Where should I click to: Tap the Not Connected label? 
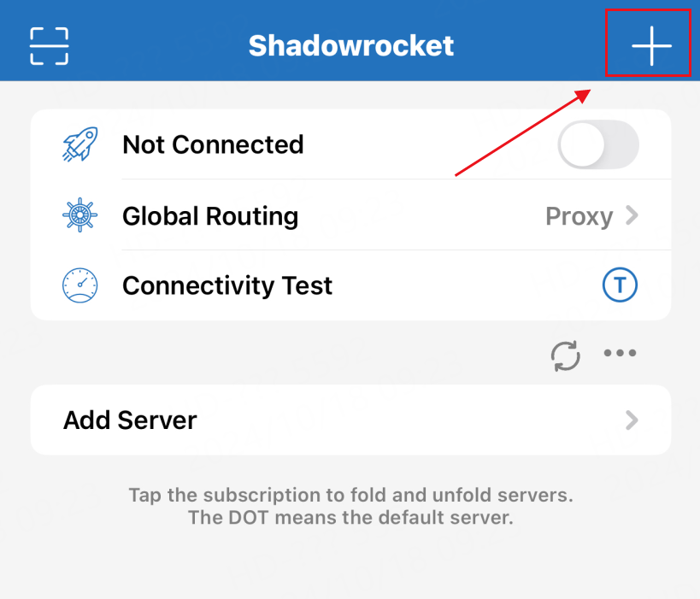click(213, 144)
